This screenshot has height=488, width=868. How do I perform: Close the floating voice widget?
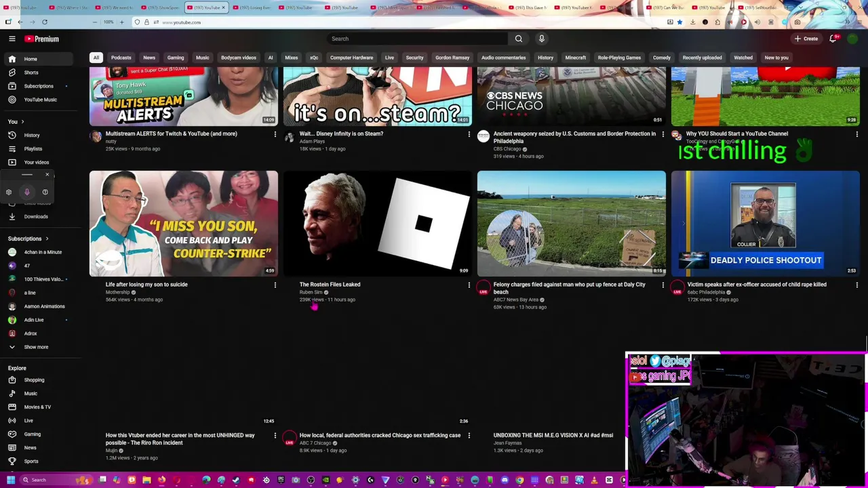(x=47, y=175)
